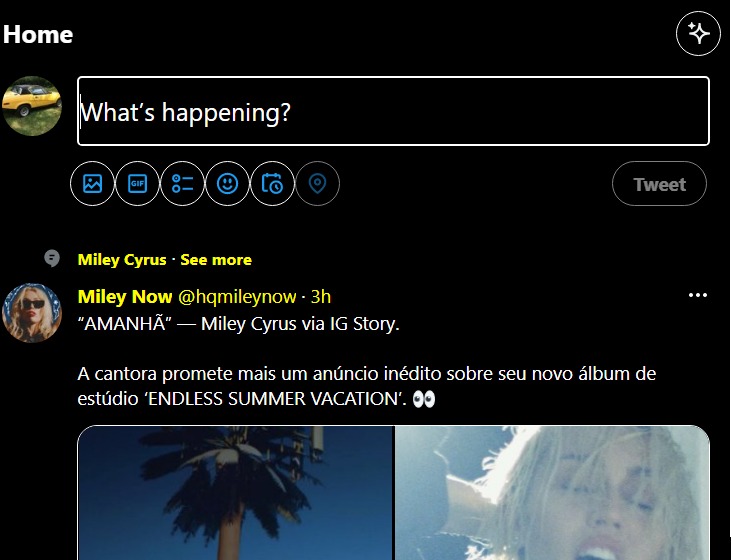Create a poll with the poll icon

tap(182, 183)
